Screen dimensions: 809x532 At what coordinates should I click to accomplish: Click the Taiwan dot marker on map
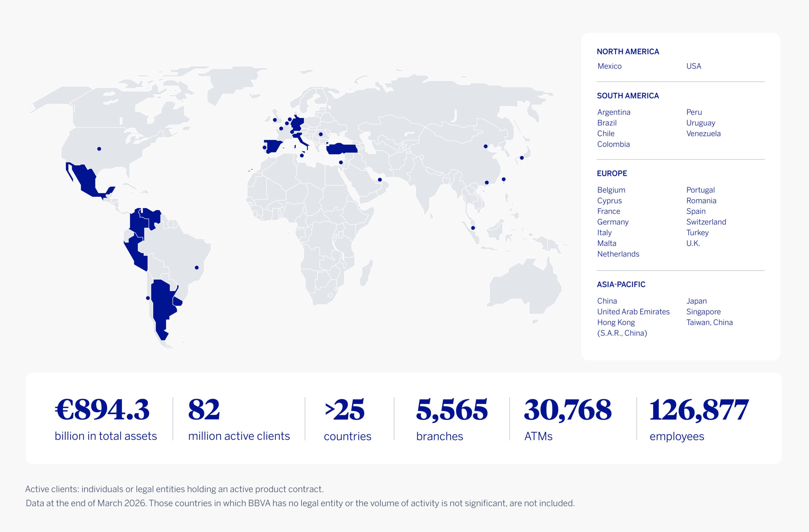click(504, 179)
